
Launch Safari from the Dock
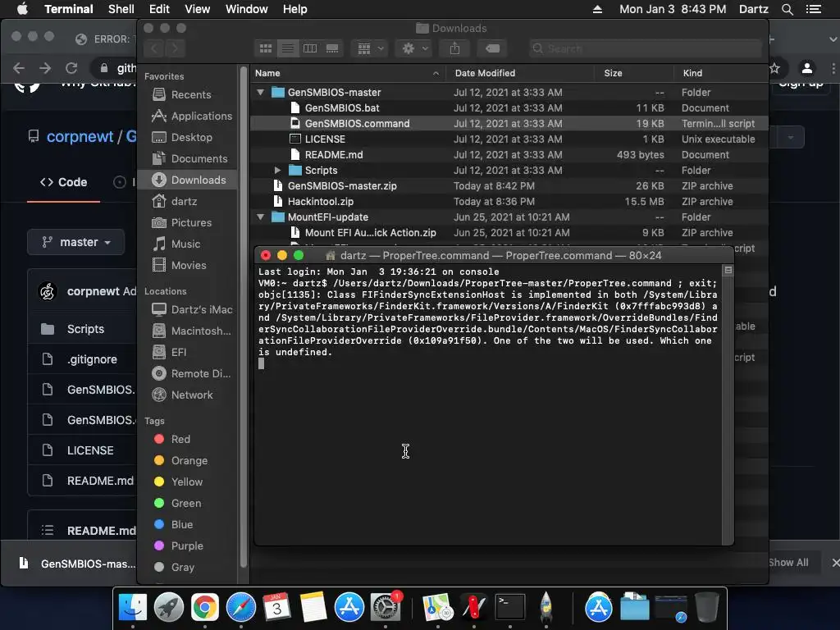(241, 608)
